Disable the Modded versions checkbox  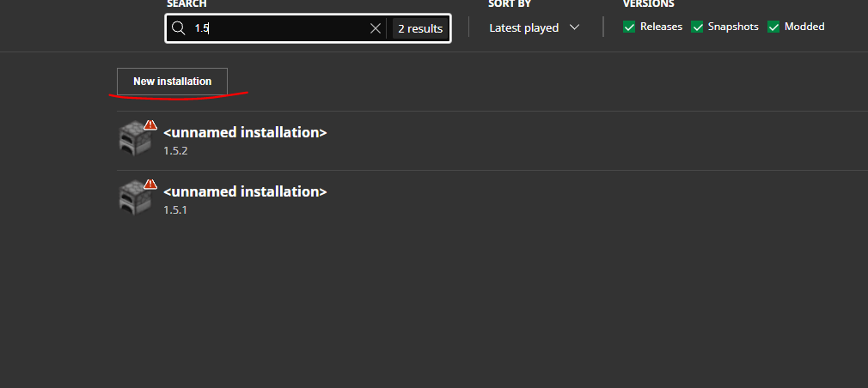[x=774, y=27]
